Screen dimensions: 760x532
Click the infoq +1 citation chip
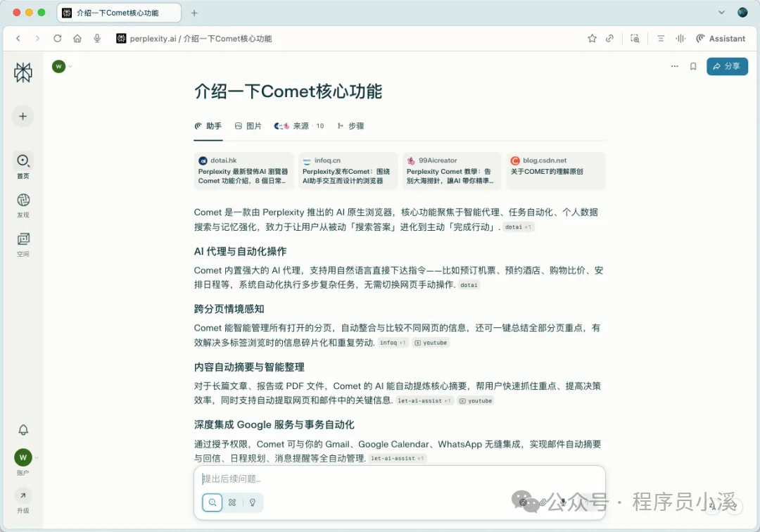393,343
